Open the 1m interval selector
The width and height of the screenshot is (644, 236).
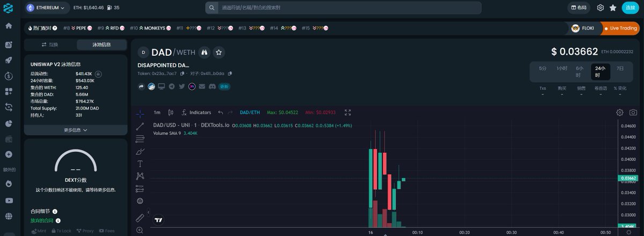click(x=157, y=113)
